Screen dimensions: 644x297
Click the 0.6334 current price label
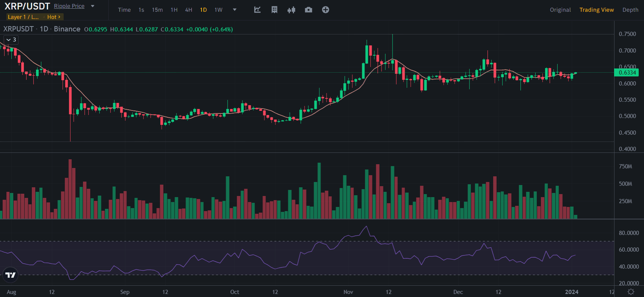coord(627,73)
